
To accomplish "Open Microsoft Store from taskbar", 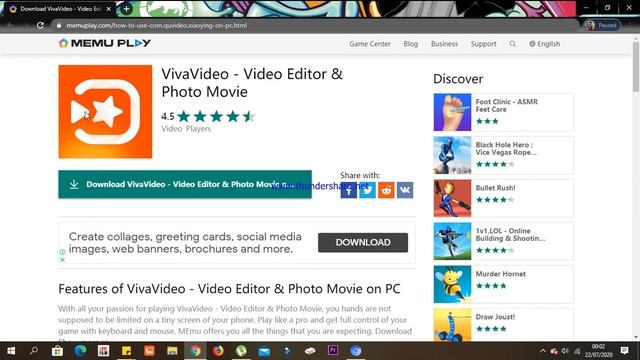I will pyautogui.click(x=57, y=351).
